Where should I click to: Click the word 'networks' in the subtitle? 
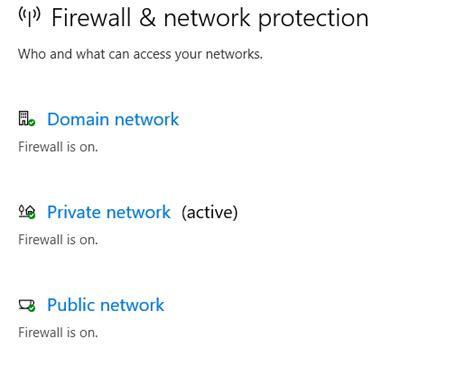point(234,54)
